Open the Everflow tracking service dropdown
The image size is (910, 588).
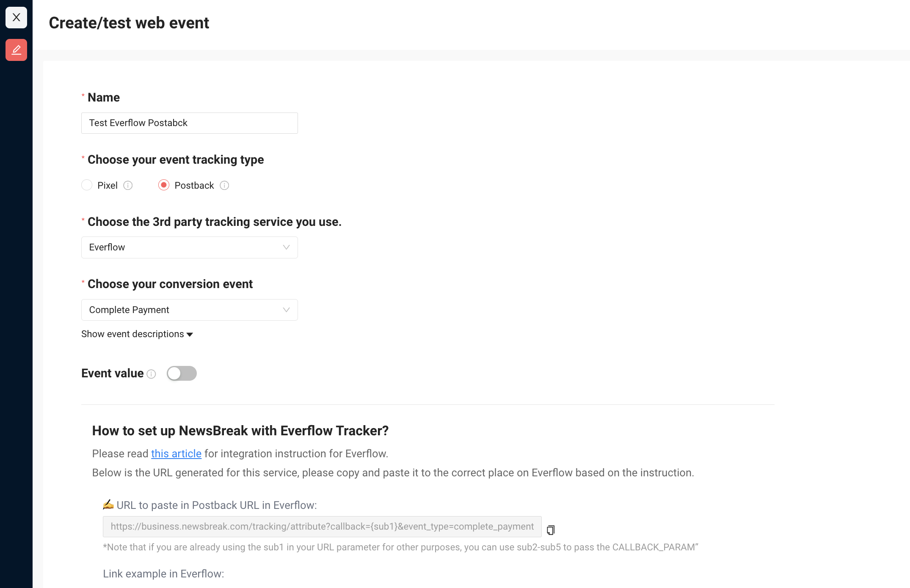click(x=190, y=247)
